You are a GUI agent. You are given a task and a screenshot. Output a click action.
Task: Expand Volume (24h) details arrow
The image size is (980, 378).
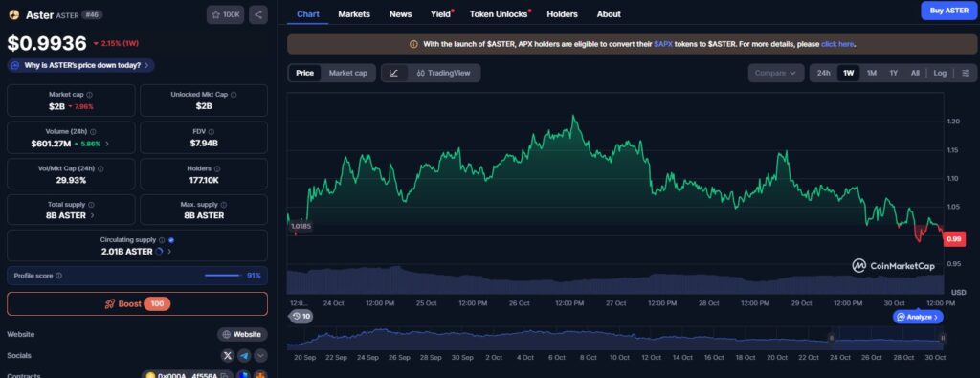(x=107, y=144)
